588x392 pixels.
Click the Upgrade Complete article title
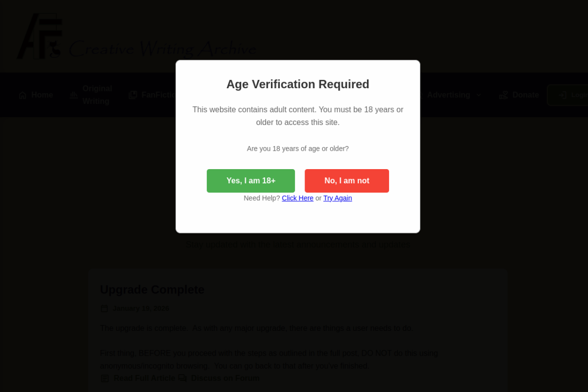coord(152,290)
